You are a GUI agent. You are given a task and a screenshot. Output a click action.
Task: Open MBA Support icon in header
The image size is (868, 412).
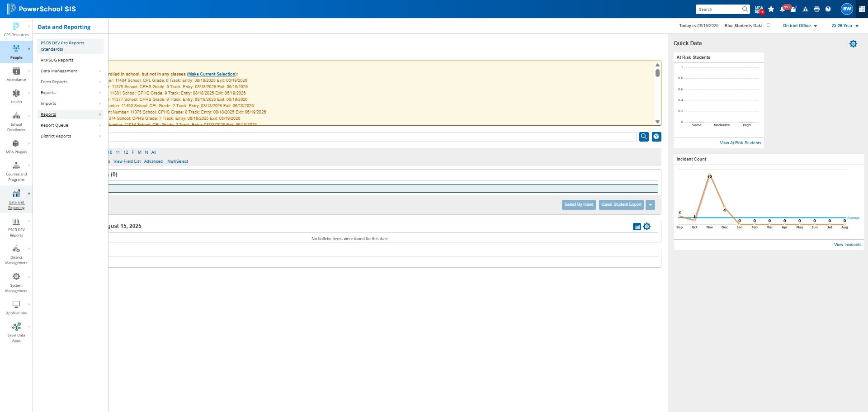click(759, 9)
